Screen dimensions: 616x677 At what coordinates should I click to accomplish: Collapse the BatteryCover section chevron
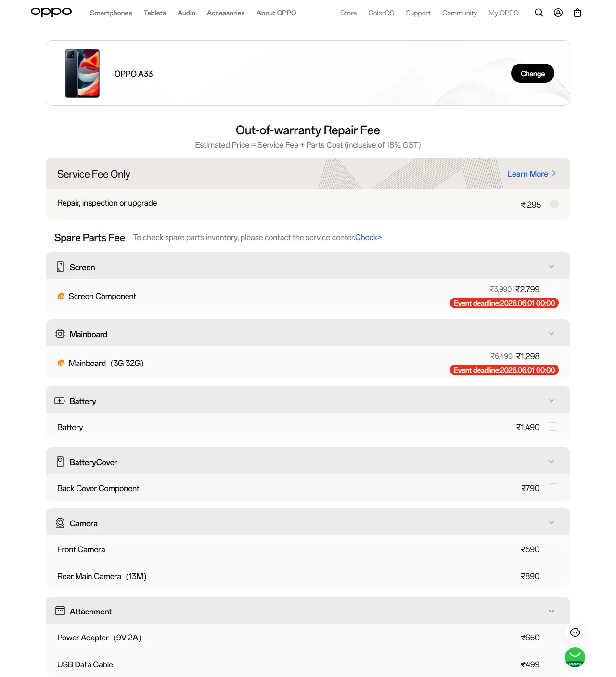[552, 462]
